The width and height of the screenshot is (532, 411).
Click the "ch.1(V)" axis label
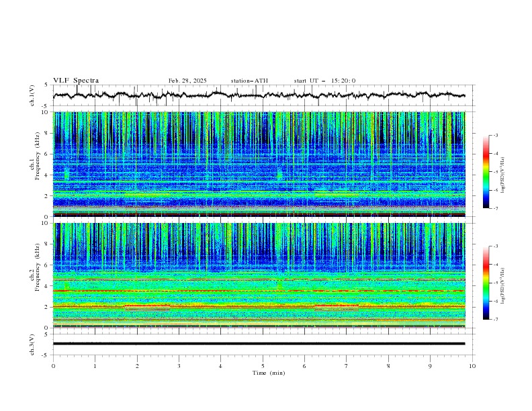32,95
